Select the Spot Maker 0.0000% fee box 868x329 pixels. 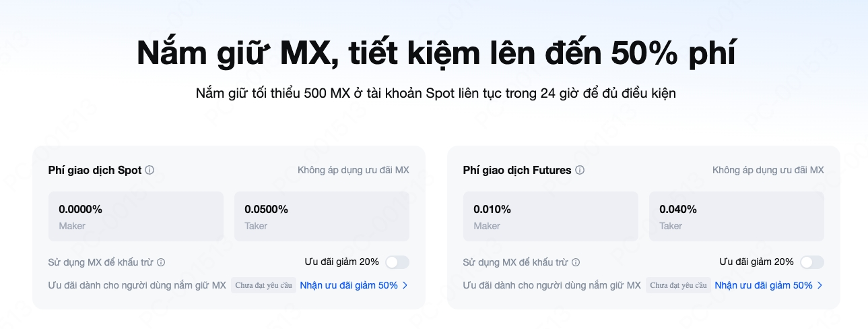coord(135,216)
